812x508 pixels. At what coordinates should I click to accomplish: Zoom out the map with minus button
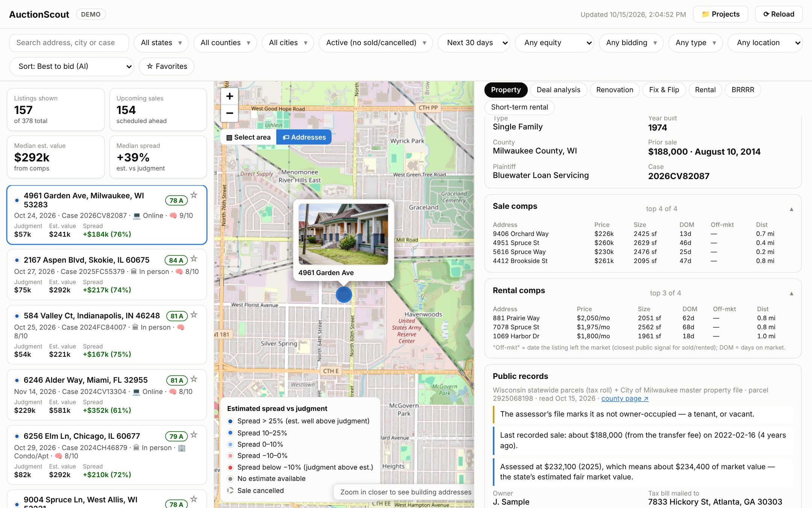click(229, 113)
